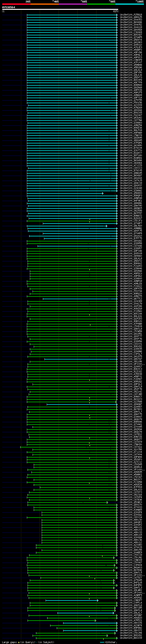Viewport: 146px width, 644px height.
Task: Open hit UniRef100_B6V686
Action: click(x=131, y=22)
